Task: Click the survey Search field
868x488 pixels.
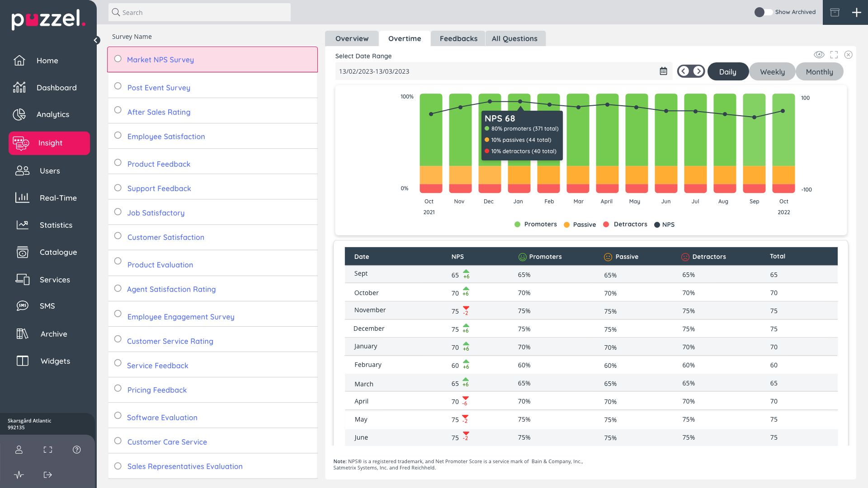Action: (199, 12)
